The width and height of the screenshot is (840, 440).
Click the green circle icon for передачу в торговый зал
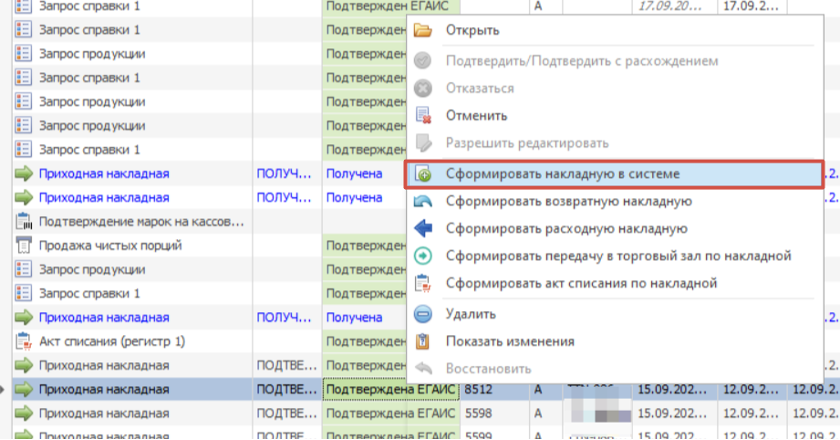point(423,256)
